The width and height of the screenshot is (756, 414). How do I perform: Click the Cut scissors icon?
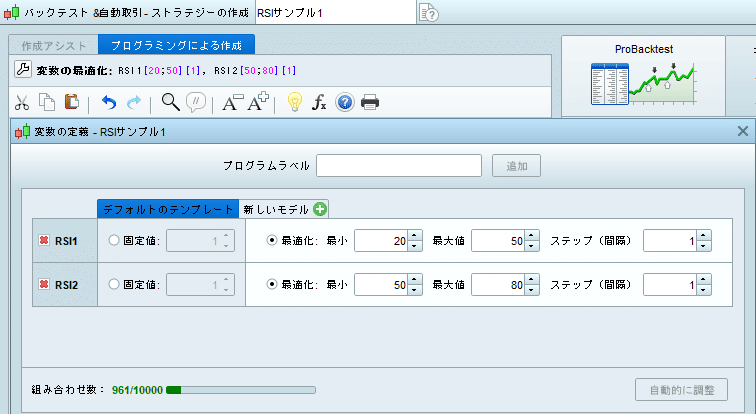point(22,103)
